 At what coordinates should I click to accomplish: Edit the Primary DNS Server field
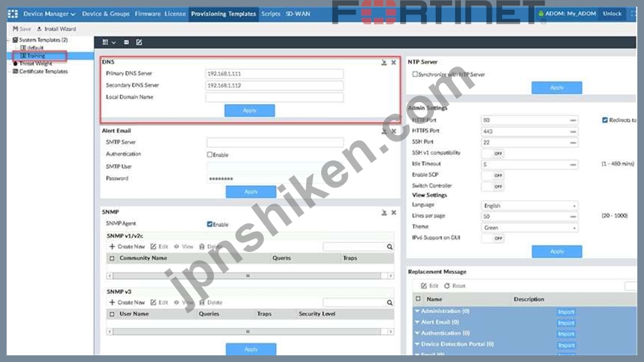click(x=274, y=74)
